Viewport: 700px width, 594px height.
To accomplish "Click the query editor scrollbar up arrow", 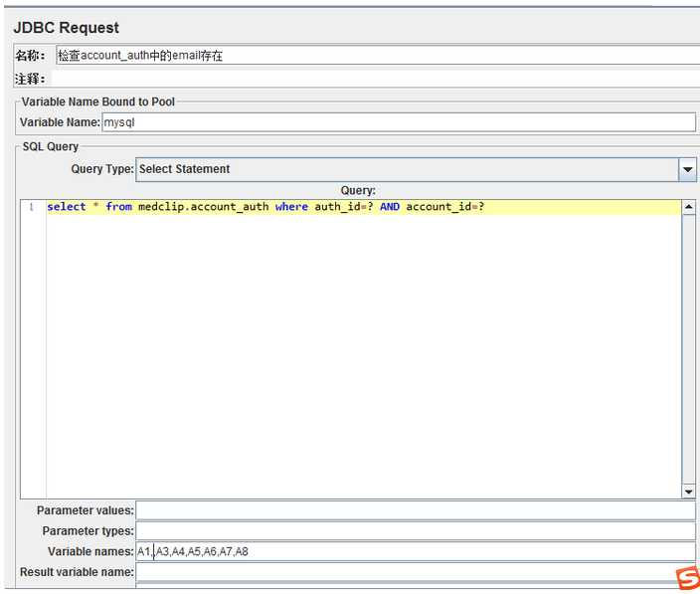I will 688,206.
